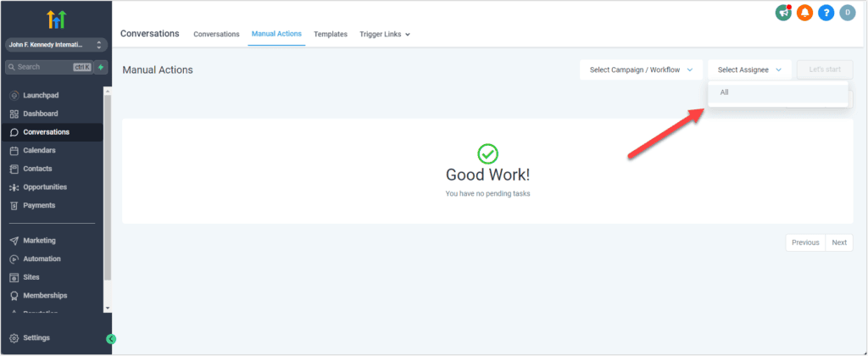Click the Previous pagination button
This screenshot has height=356, width=868.
(805, 242)
